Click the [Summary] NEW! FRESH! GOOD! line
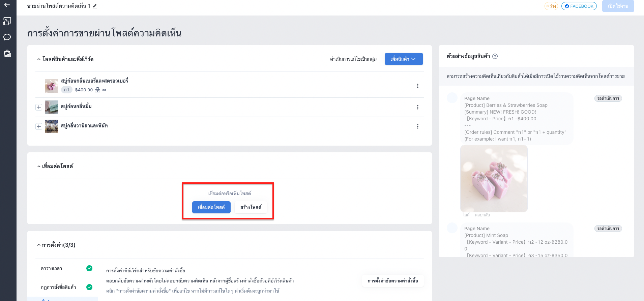This screenshot has height=301, width=644. point(500,112)
